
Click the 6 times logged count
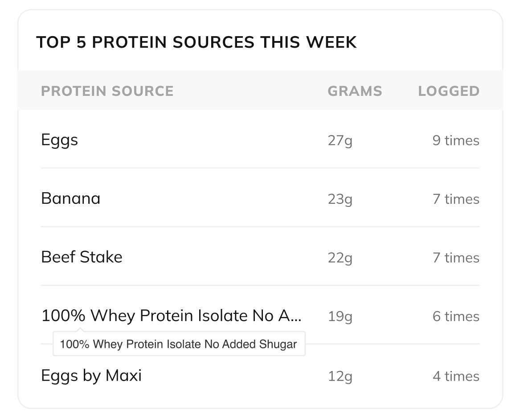456,317
